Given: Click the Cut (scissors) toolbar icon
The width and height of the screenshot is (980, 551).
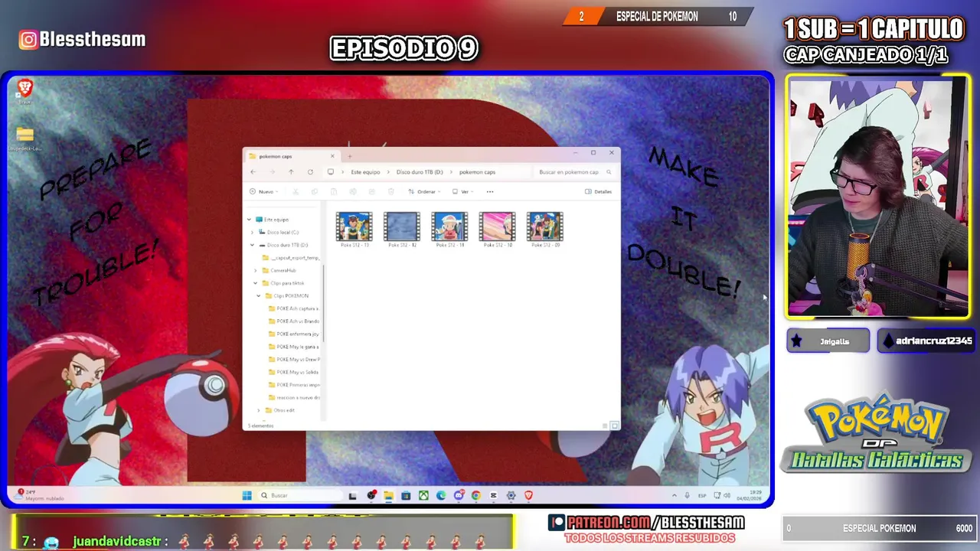Looking at the screenshot, I should pos(296,191).
